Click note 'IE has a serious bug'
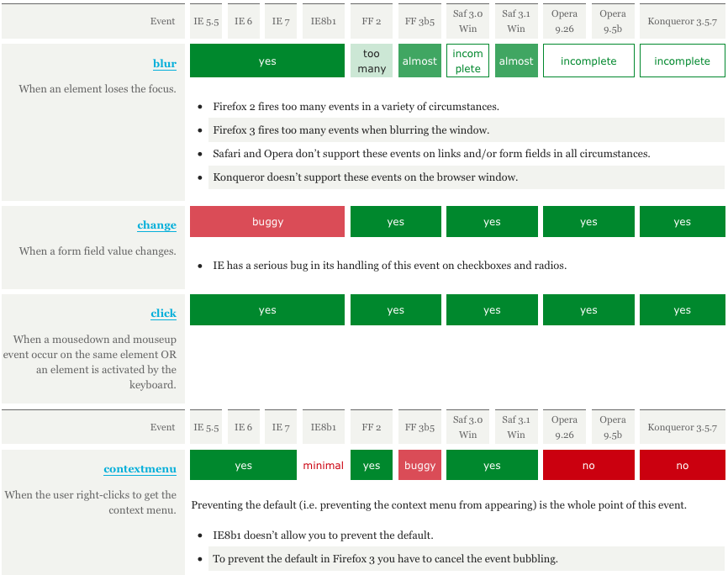 click(389, 265)
